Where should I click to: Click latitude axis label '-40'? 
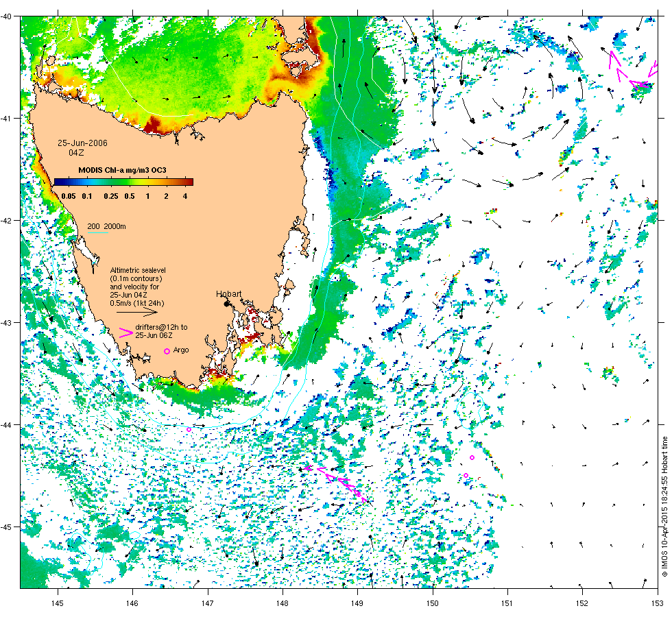7,16
